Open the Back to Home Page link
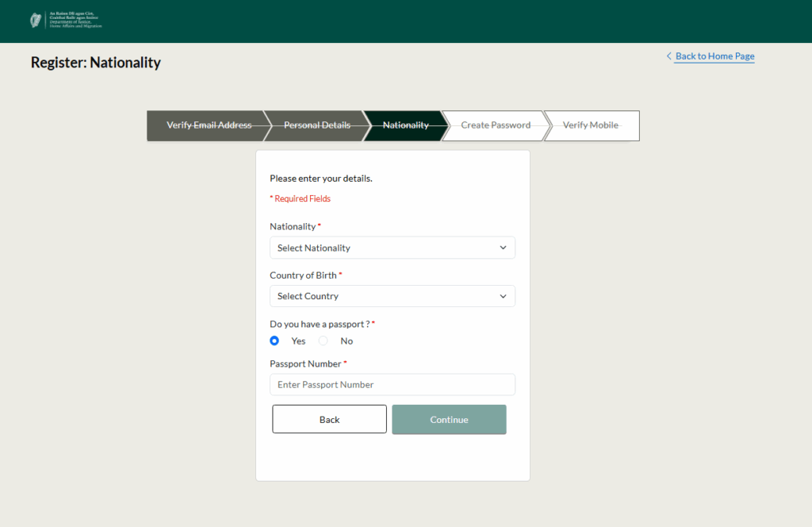This screenshot has height=527, width=812. click(x=714, y=56)
